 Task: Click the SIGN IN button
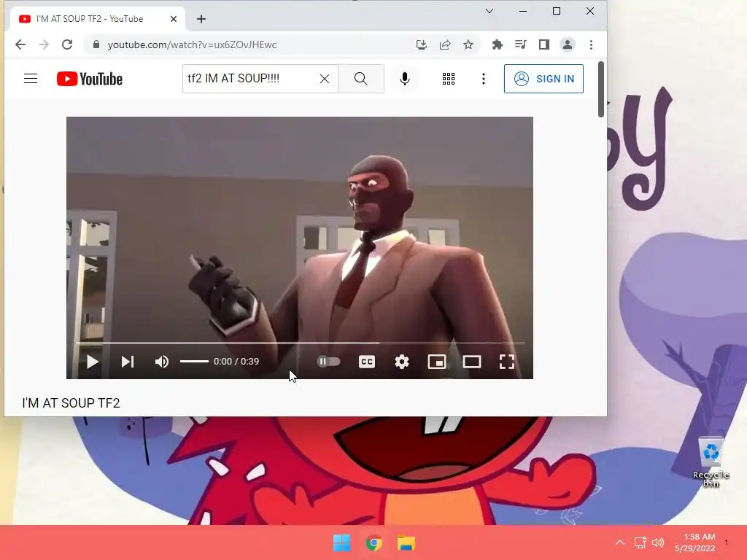coord(543,79)
